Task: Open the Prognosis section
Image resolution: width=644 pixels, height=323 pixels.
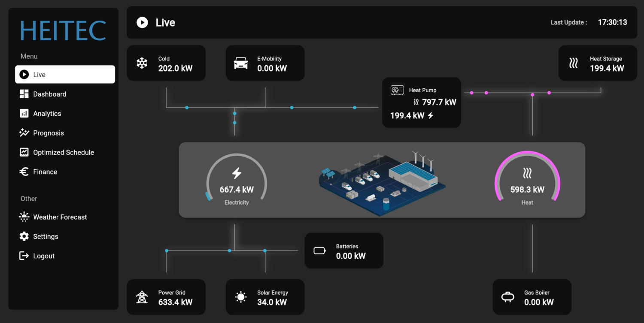Action: (48, 133)
